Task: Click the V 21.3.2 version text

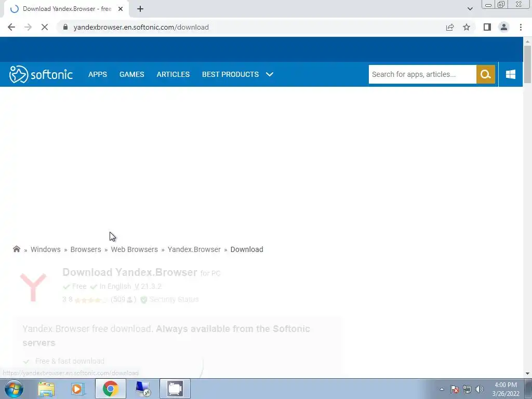Action: pos(148,286)
